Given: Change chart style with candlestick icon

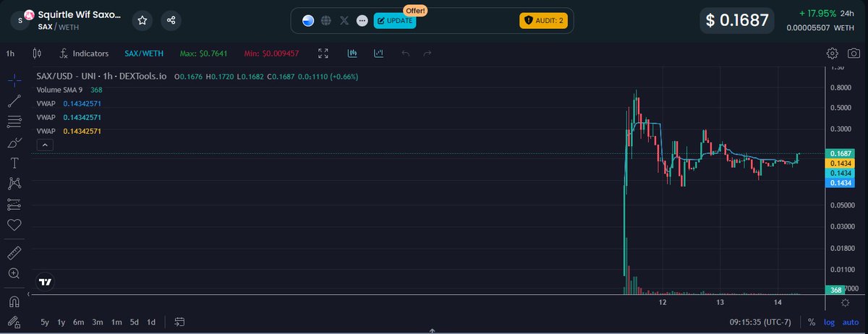Looking at the screenshot, I should [x=38, y=53].
